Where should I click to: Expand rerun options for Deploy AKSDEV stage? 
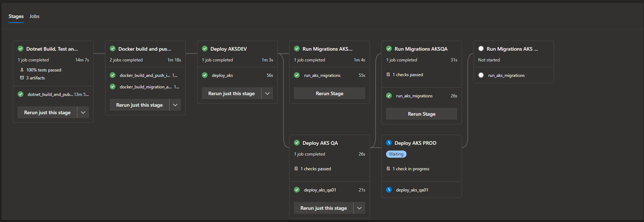pyautogui.click(x=267, y=93)
